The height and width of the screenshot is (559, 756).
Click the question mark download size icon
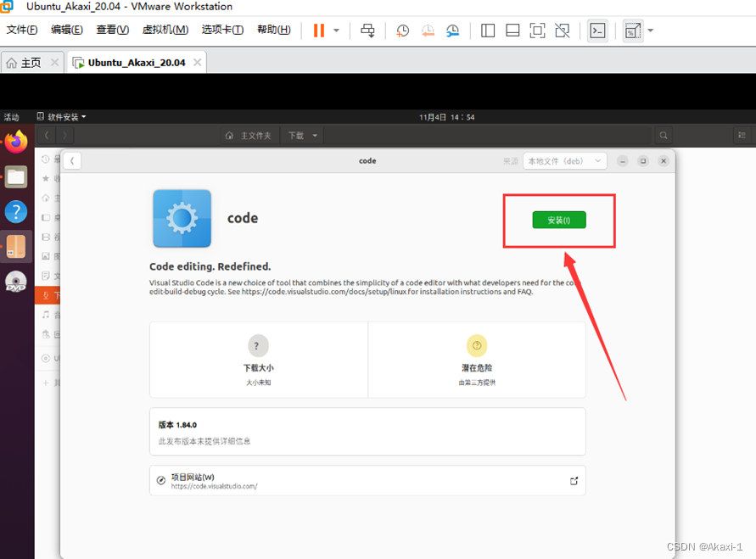tap(259, 345)
